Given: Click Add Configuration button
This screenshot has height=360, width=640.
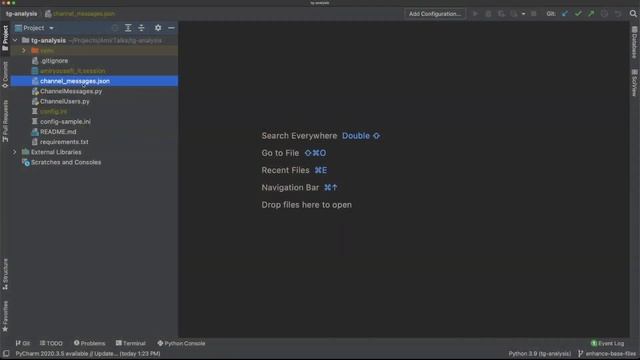Looking at the screenshot, I should [x=435, y=13].
